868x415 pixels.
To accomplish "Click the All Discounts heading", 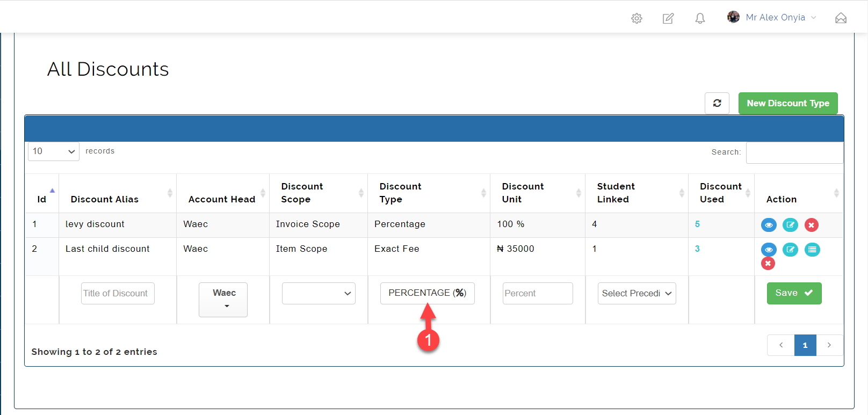I will tap(108, 69).
